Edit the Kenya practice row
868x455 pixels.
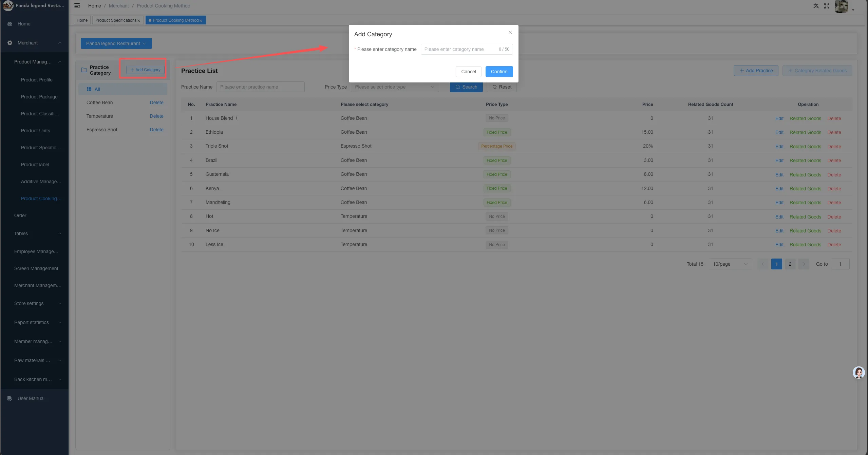[x=779, y=189]
